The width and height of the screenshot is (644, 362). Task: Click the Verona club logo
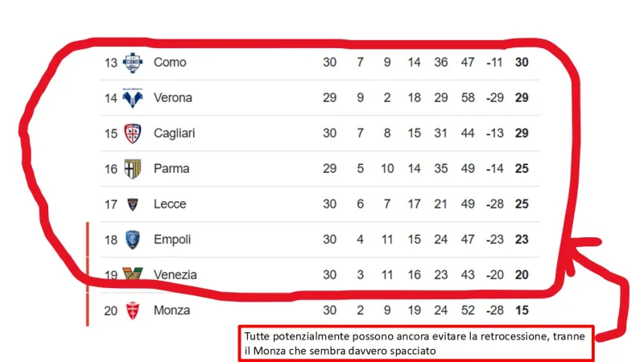(133, 98)
